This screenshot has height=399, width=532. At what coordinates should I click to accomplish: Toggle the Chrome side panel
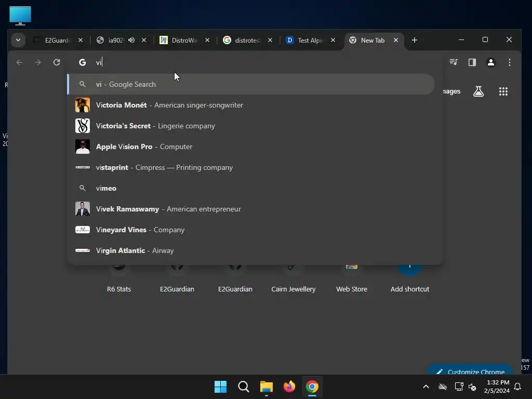(472, 62)
